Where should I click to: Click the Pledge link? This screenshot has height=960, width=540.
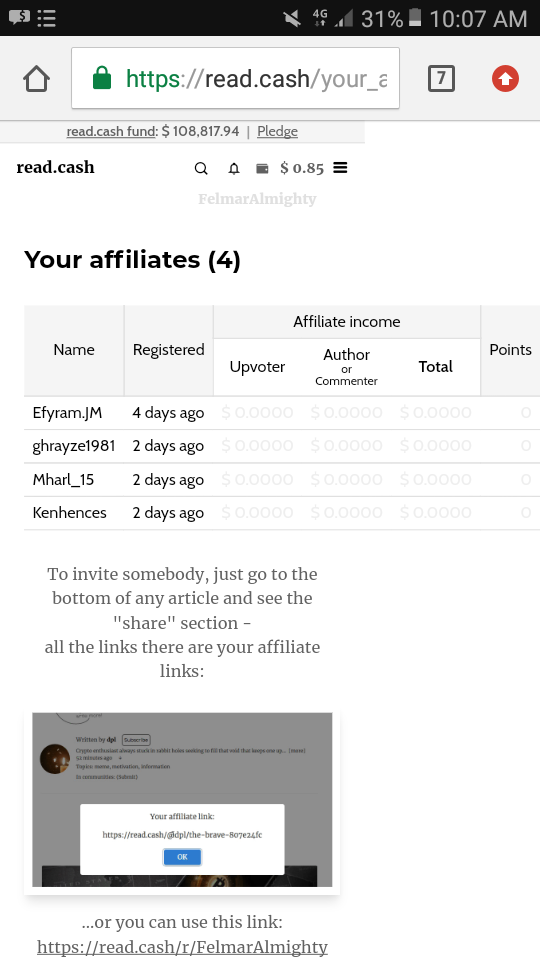(x=277, y=131)
